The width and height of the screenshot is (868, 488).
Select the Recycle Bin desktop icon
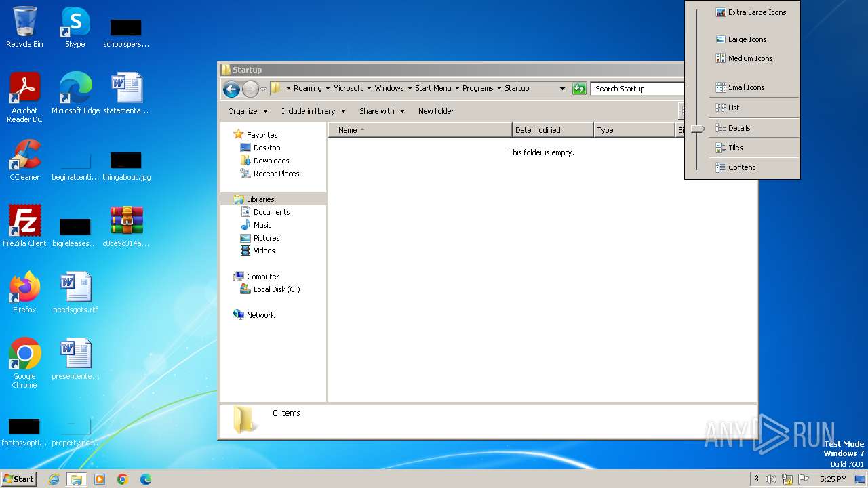click(24, 27)
